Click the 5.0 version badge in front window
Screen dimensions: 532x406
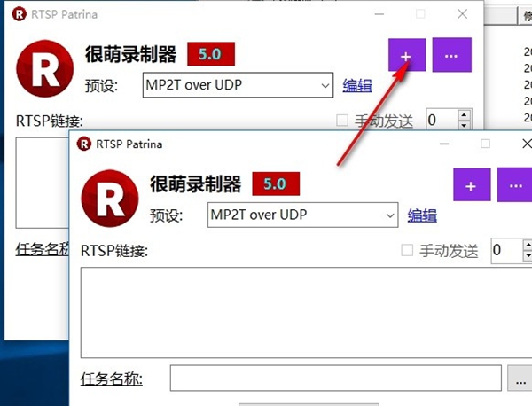click(x=276, y=183)
